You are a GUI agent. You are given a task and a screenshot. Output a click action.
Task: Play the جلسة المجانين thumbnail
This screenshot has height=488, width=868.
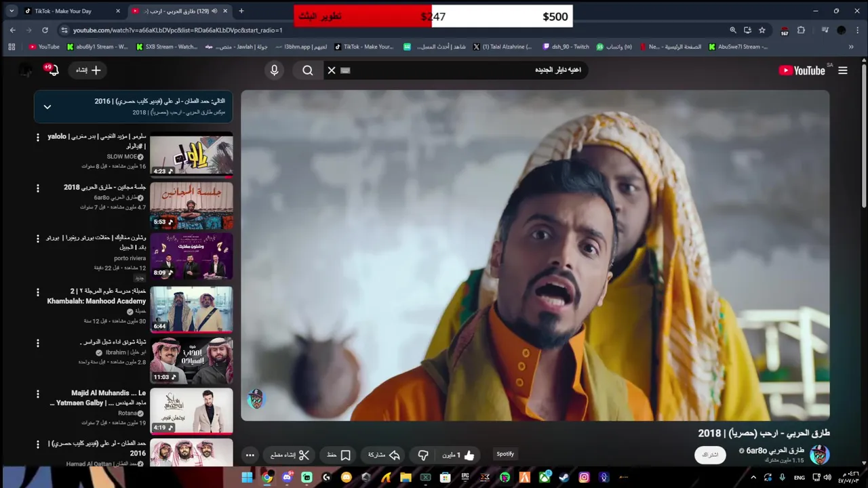click(191, 206)
